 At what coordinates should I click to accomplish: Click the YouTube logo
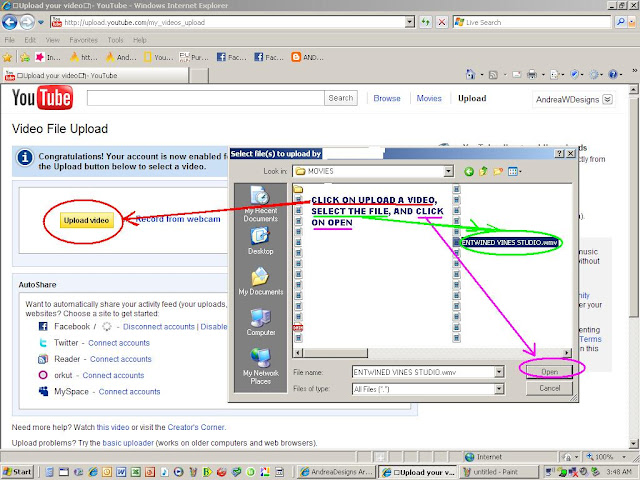coord(42,98)
